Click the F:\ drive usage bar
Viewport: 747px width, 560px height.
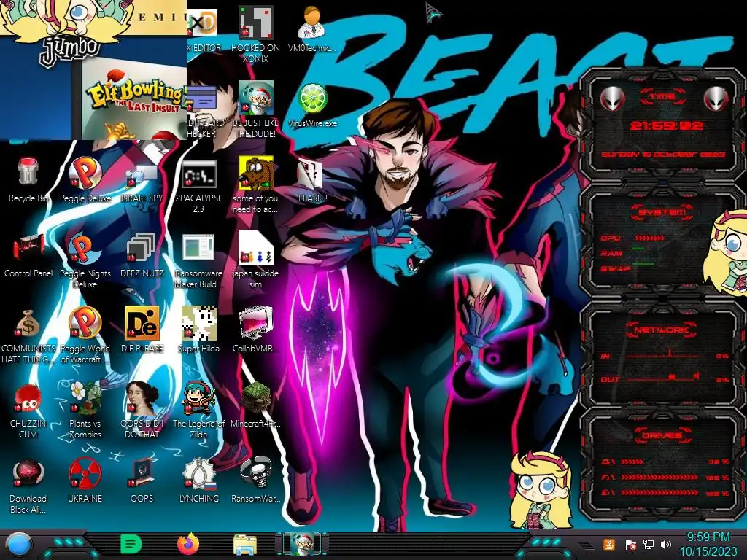(x=659, y=477)
